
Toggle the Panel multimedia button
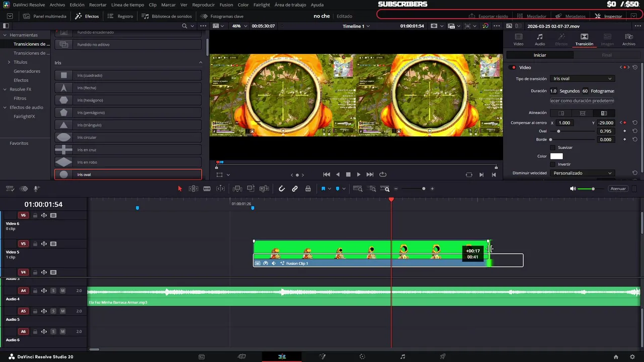[45, 16]
